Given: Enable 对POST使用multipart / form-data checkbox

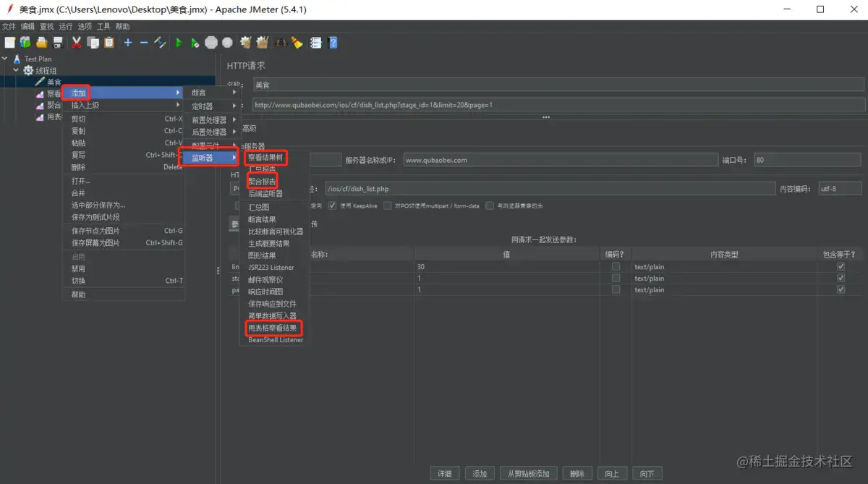Looking at the screenshot, I should tap(388, 205).
